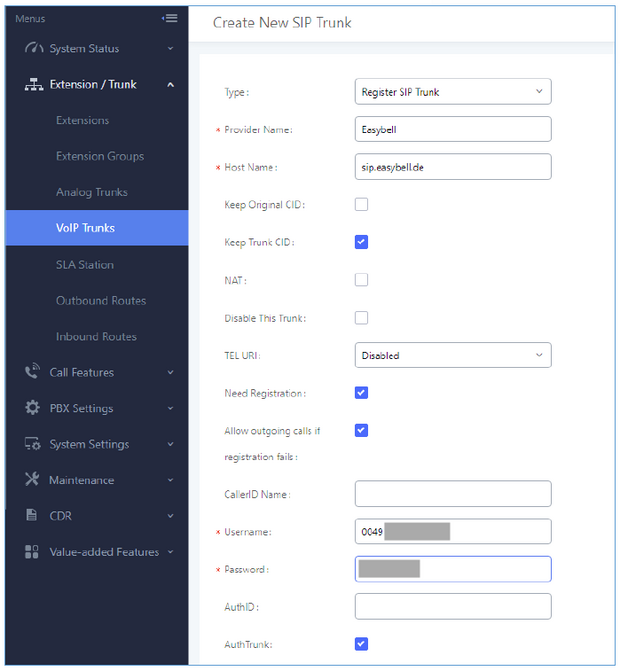This screenshot has width=620, height=671.
Task: Expand the Value-added Features menu chevron
Action: [x=170, y=552]
